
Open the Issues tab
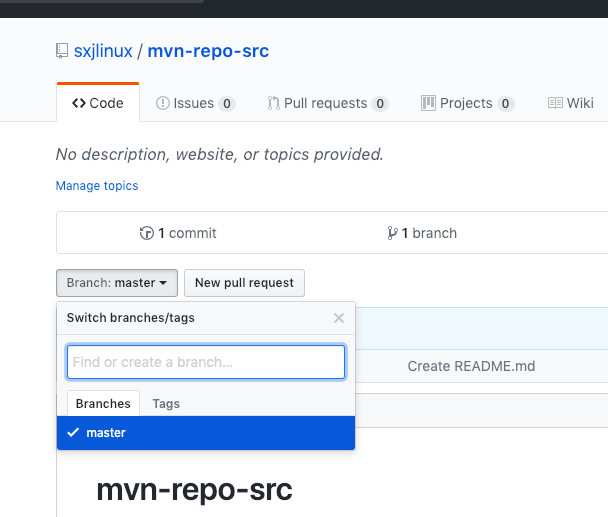pos(195,103)
